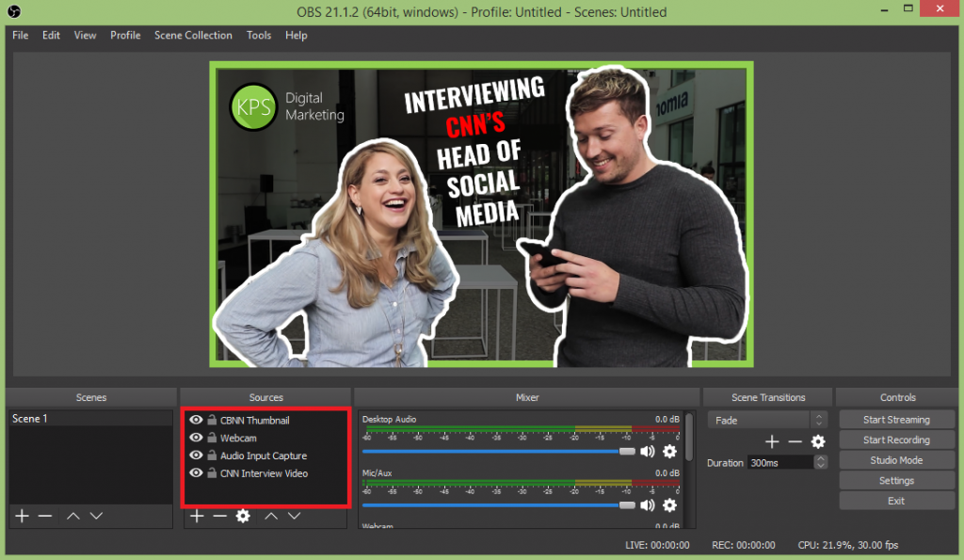Open source properties gear in Sources panel

[x=242, y=515]
